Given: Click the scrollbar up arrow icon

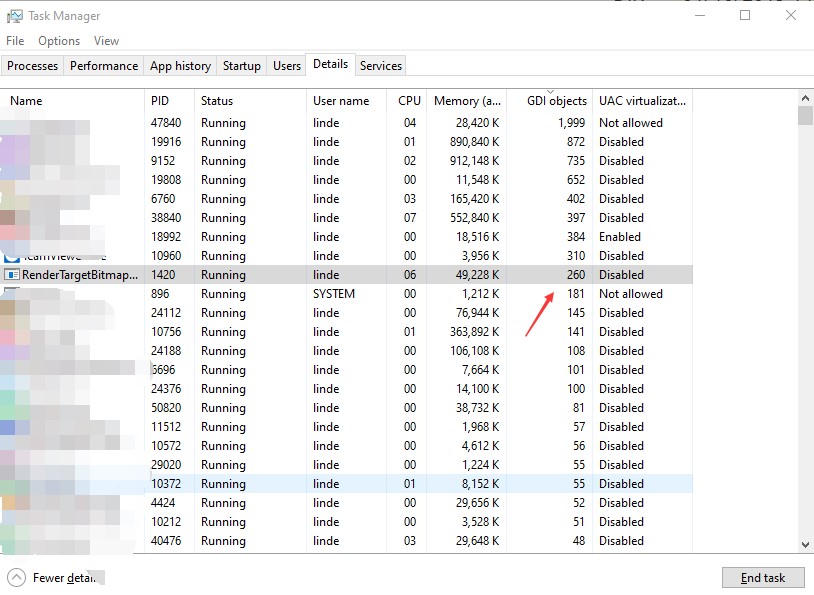Looking at the screenshot, I should pos(806,96).
